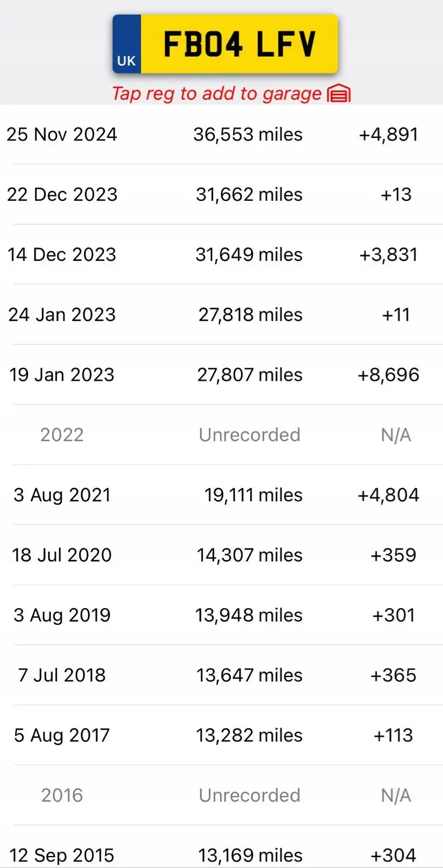Select the 2022 Unrecorded row
The image size is (443, 868).
pyautogui.click(x=221, y=435)
